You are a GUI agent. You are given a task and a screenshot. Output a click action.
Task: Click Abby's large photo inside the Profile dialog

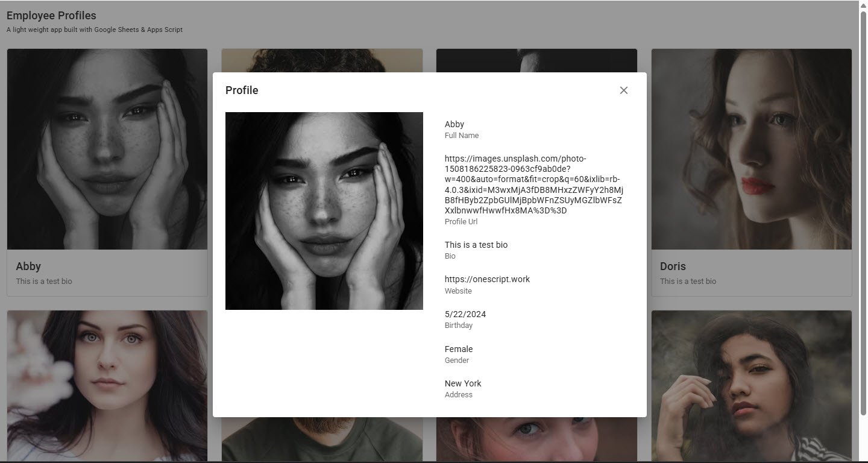click(x=324, y=211)
